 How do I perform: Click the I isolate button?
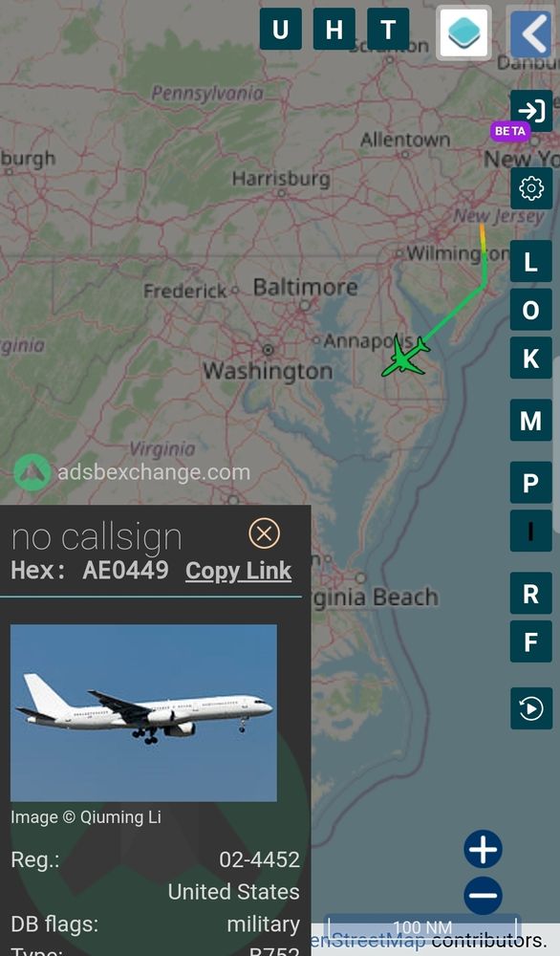pos(530,531)
